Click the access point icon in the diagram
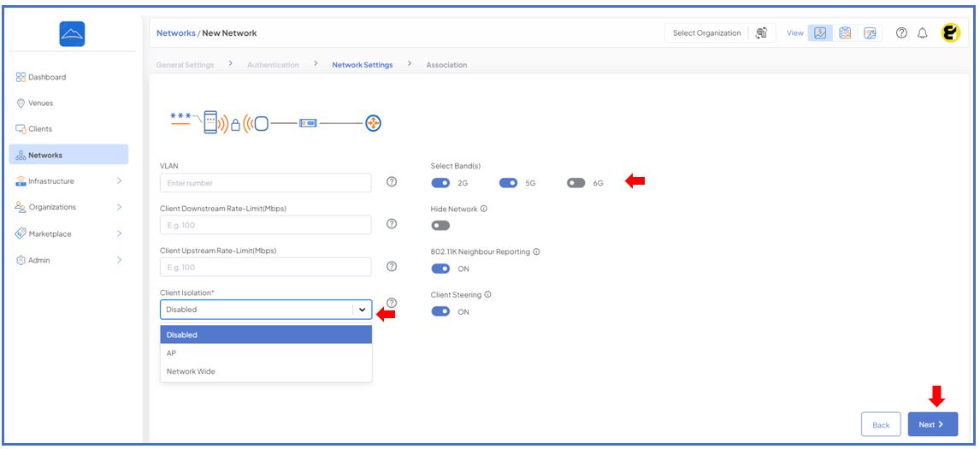Image resolution: width=980 pixels, height=449 pixels. 262,123
